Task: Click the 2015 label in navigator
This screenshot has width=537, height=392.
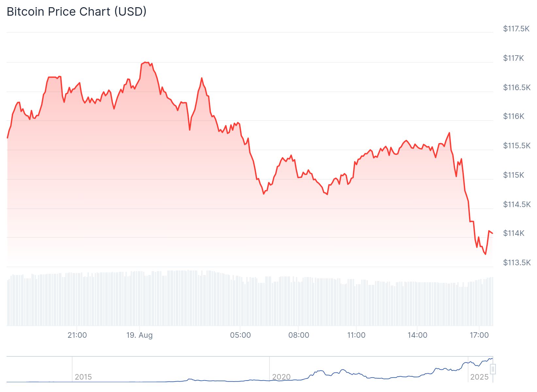Action: tap(83, 377)
